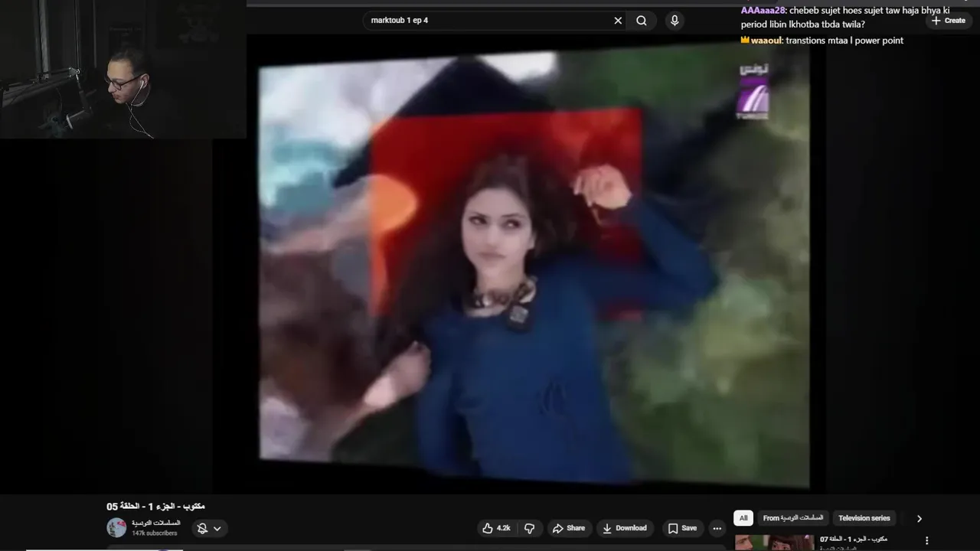980x551 pixels.
Task: Click inside the 'marktoub 1 ep 4' search field
Action: point(490,21)
